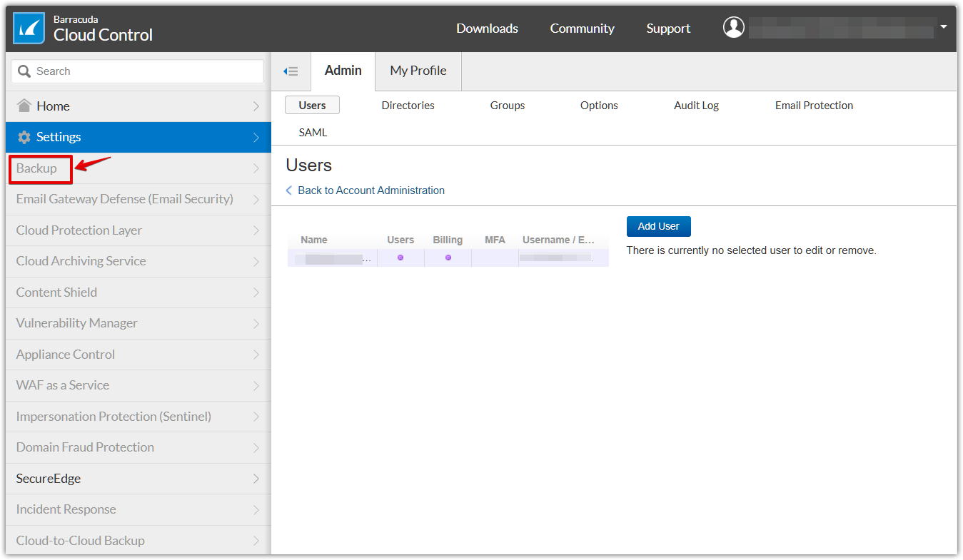Click the Billing column header
The height and width of the screenshot is (560, 963).
tap(448, 240)
